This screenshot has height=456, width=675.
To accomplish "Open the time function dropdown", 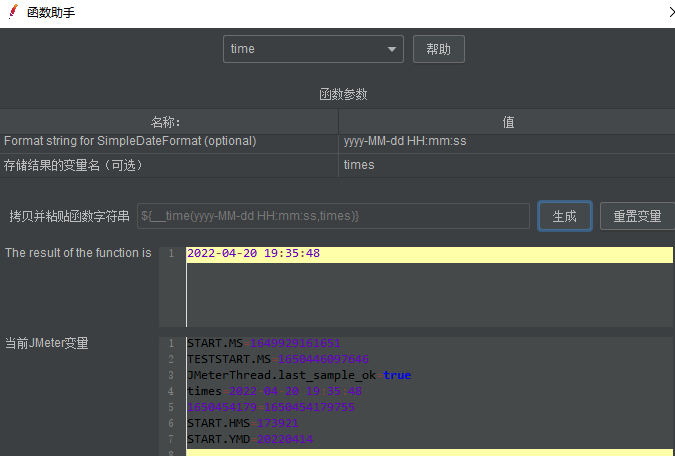I will tap(313, 49).
